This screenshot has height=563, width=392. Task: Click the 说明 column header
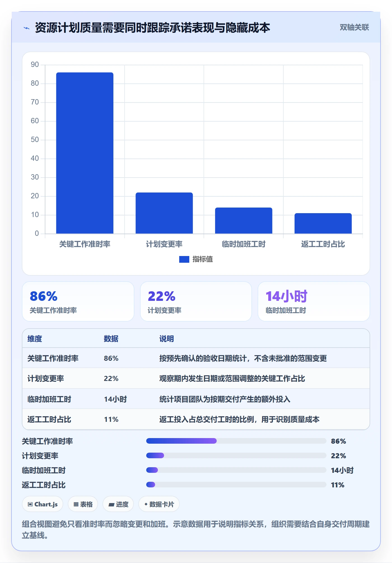click(167, 339)
